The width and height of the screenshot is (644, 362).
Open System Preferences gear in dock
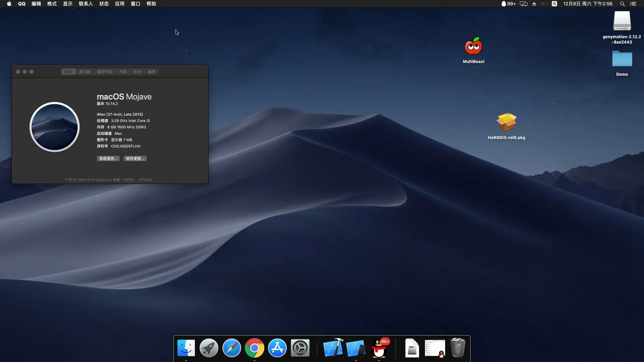point(300,348)
